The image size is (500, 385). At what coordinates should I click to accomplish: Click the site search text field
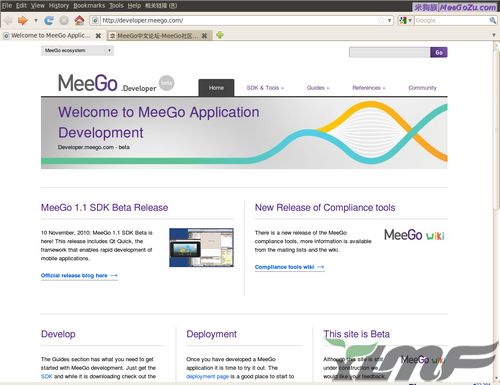click(x=389, y=52)
